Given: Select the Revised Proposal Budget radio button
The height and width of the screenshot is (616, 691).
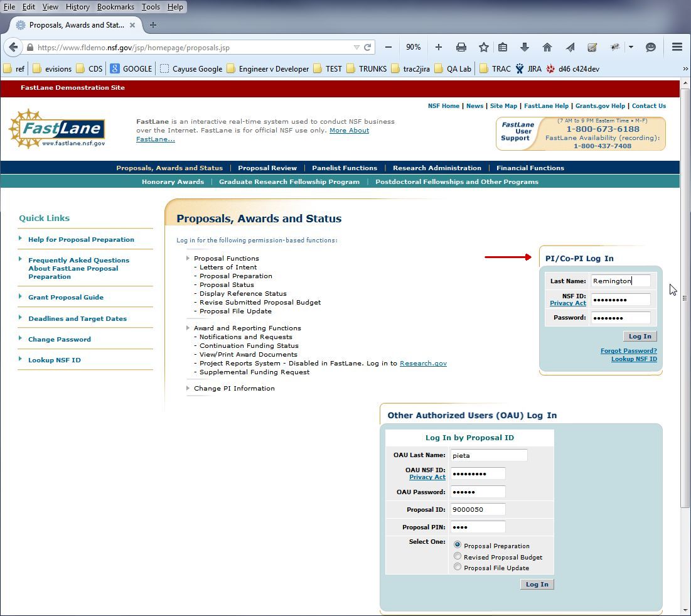Looking at the screenshot, I should 458,556.
